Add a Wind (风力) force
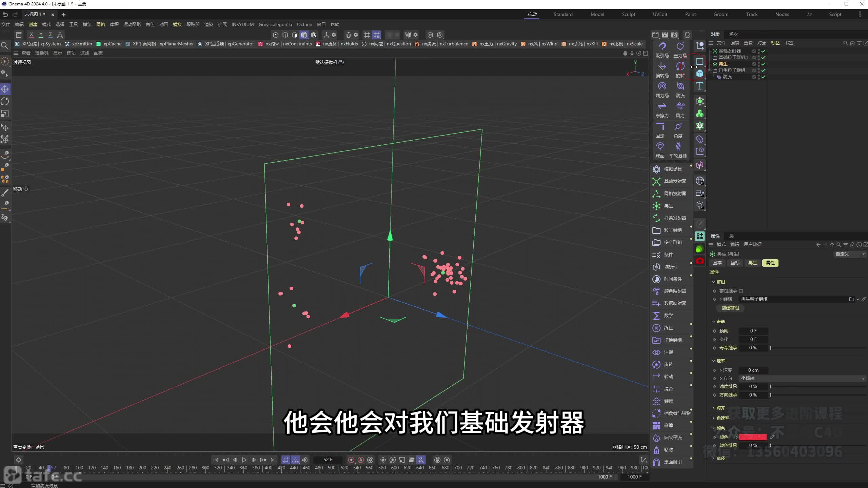Viewport: 868px width, 488px height. pyautogui.click(x=680, y=110)
